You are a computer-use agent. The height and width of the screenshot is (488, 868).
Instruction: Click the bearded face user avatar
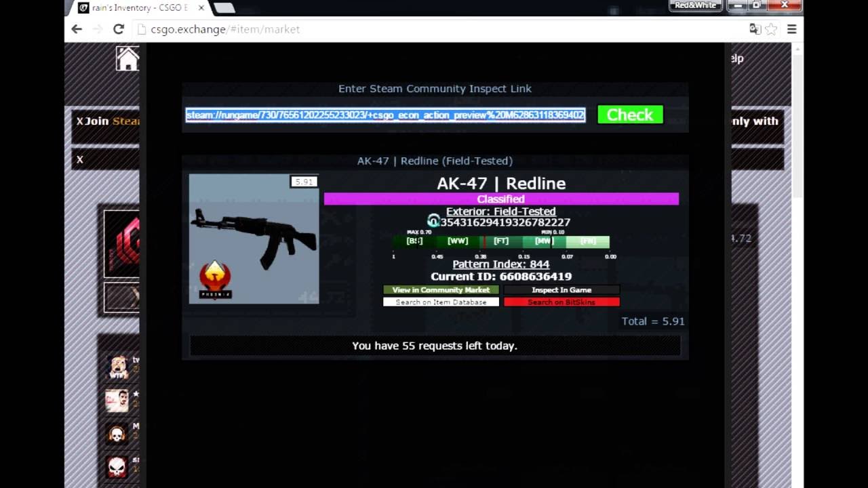pos(117,367)
